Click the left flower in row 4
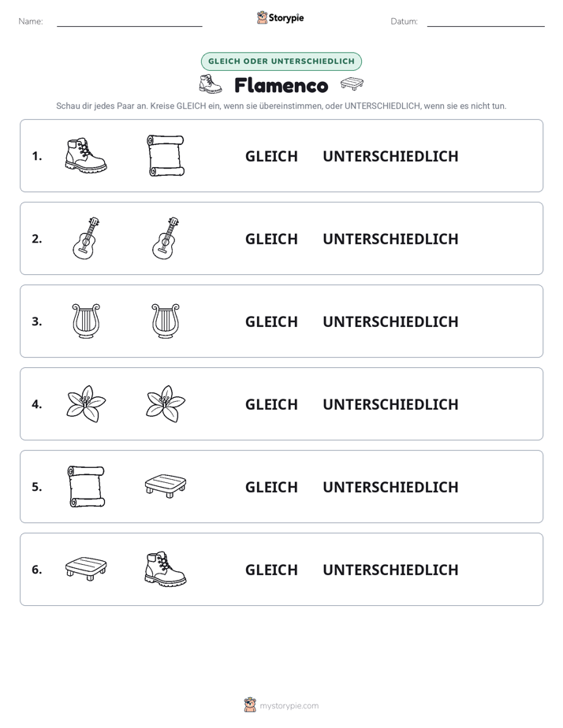Image resolution: width=563 pixels, height=728 pixels. click(x=86, y=403)
